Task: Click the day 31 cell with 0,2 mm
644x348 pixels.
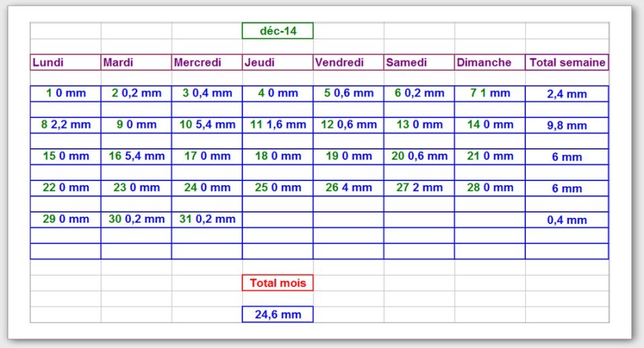Action: tap(207, 219)
